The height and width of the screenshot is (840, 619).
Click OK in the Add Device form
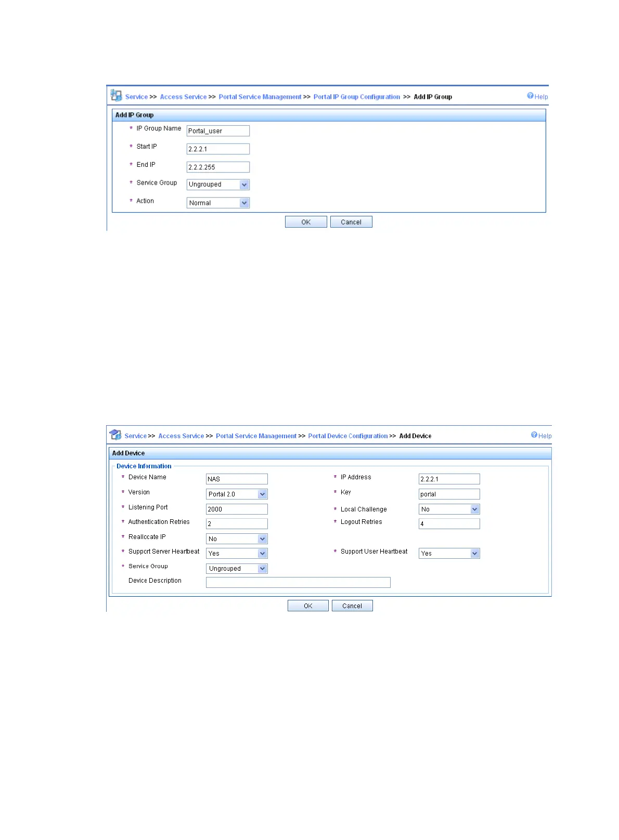308,606
